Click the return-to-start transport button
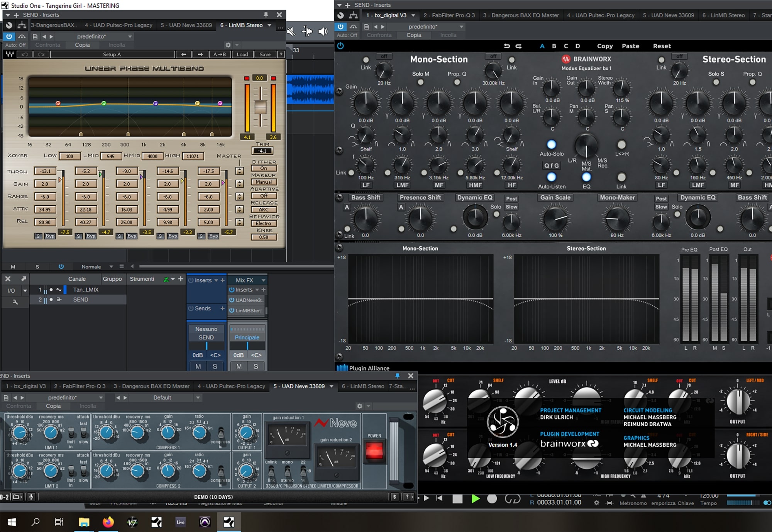The image size is (772, 532). (x=440, y=498)
